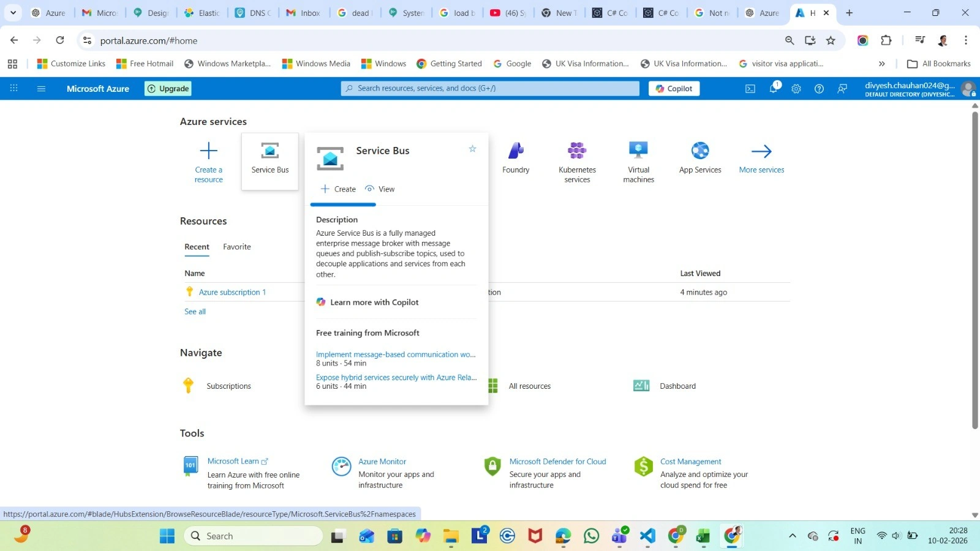Open the Virtual machines service icon
This screenshot has height=551, width=980.
point(638,151)
